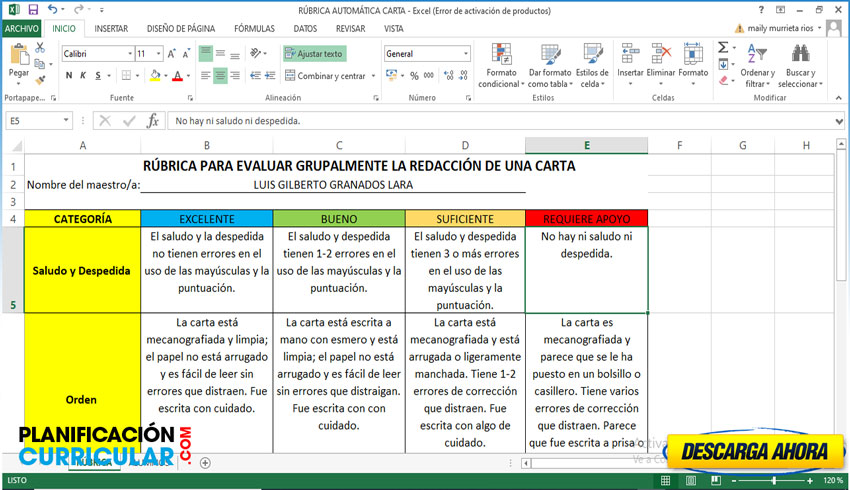Decrease the cell indent
Screen dimensions: 850x490
click(256, 76)
